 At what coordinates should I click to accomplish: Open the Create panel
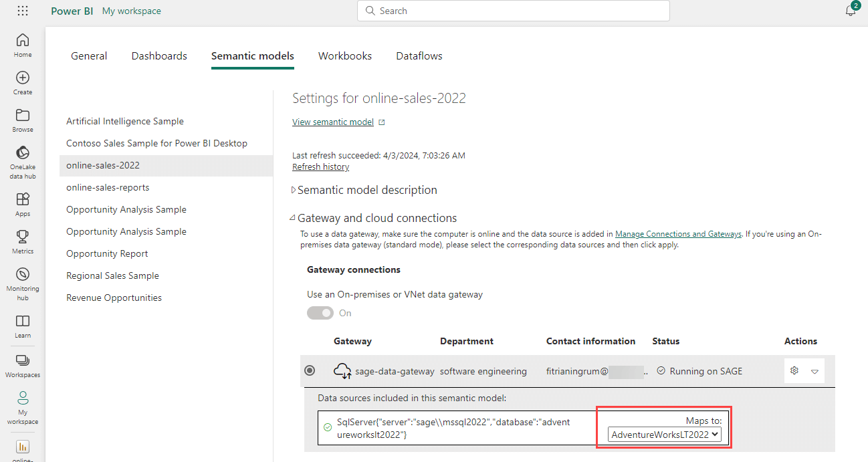tap(22, 82)
